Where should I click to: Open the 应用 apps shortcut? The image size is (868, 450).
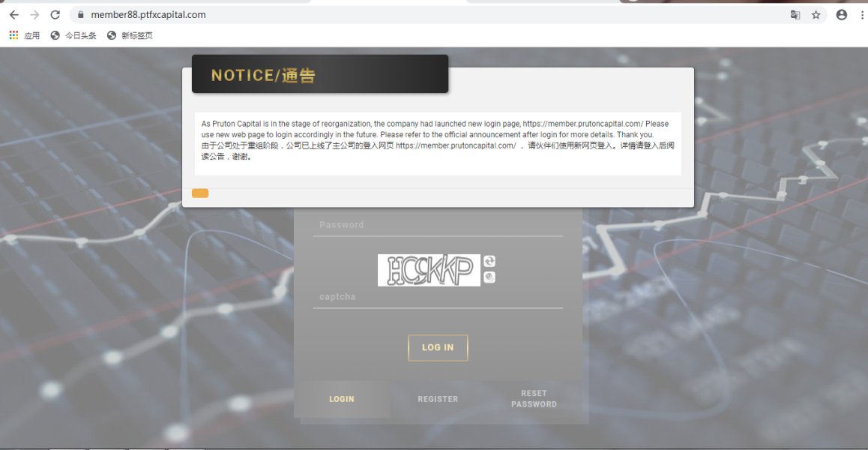[25, 35]
